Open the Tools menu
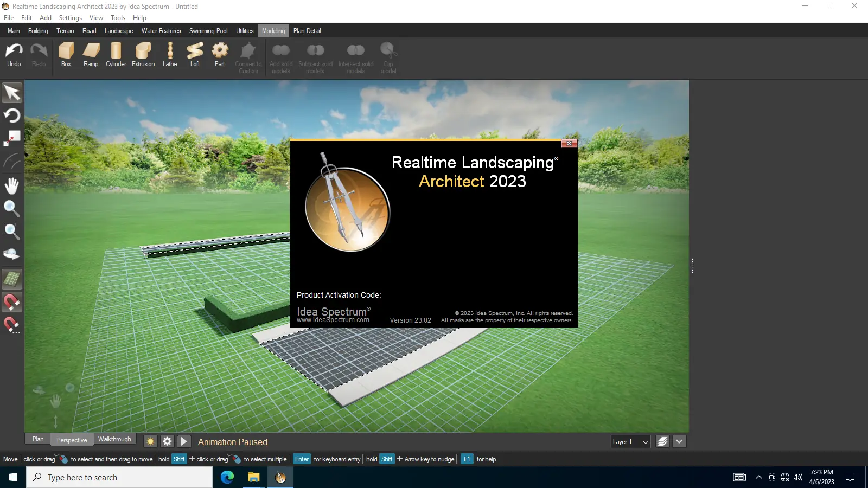Screen dimensions: 868x488 point(118,18)
